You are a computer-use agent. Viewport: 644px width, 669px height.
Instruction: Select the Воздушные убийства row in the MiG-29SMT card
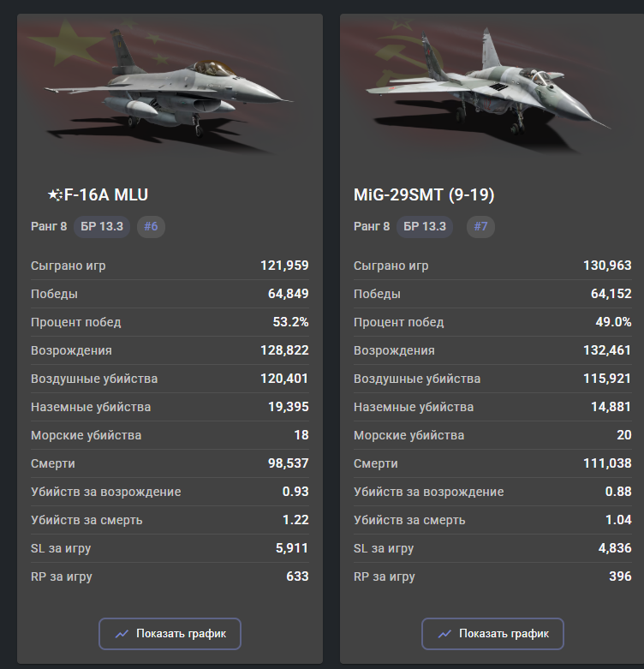492,379
